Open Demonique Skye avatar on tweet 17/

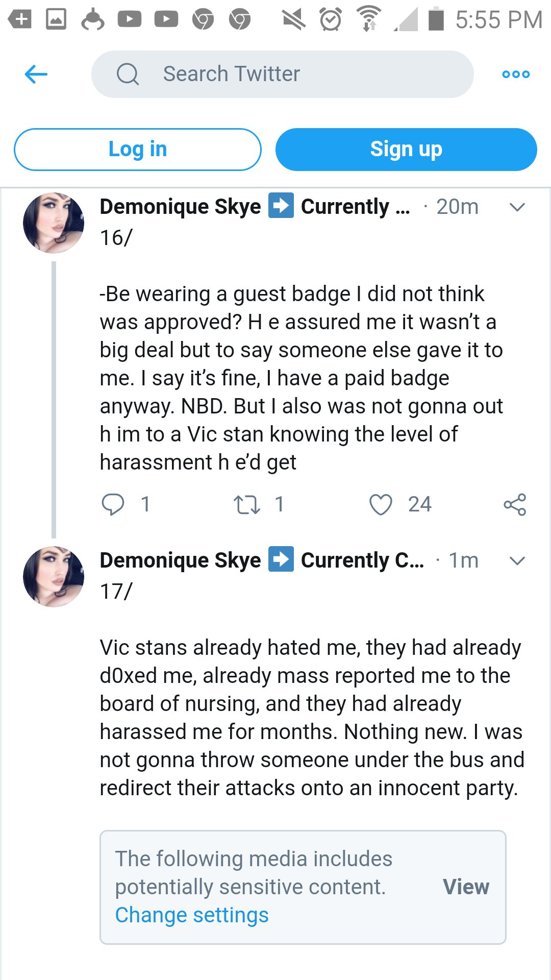54,577
